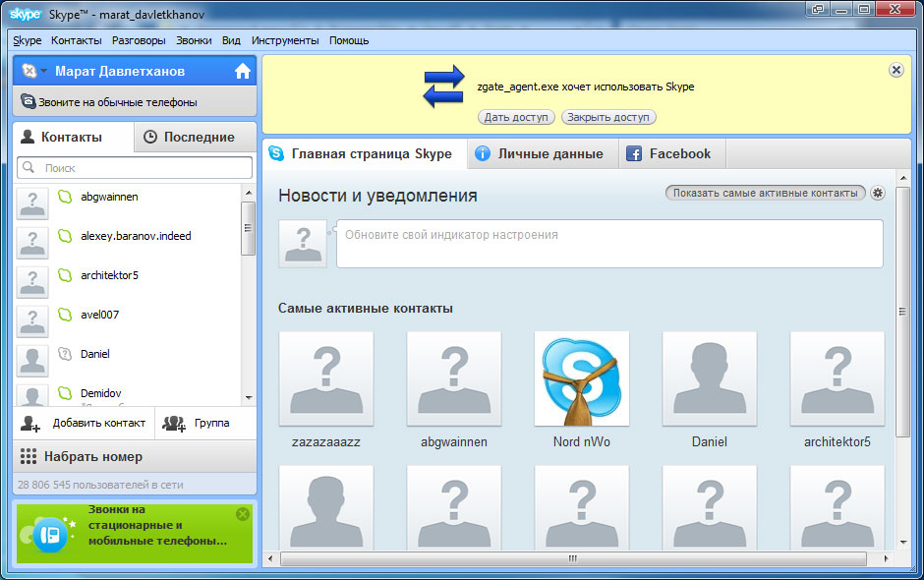Click the settings gear near Показать самые активные контакты

pos(878,193)
